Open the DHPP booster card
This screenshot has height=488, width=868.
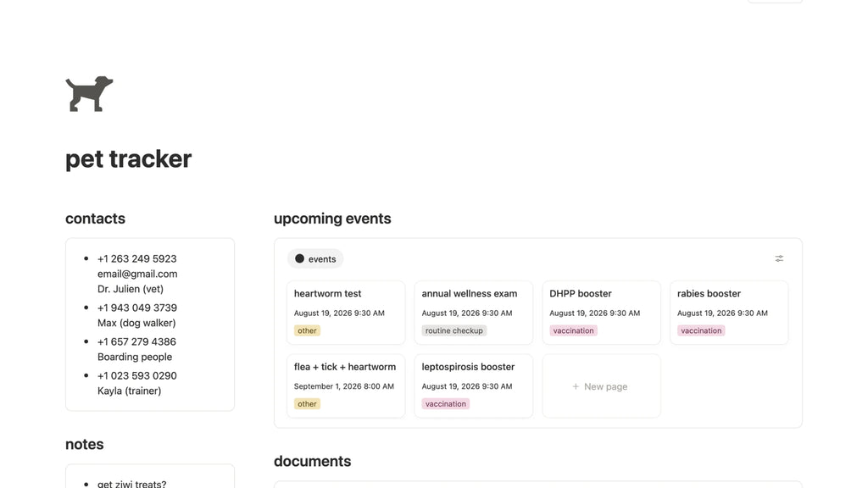click(x=601, y=313)
